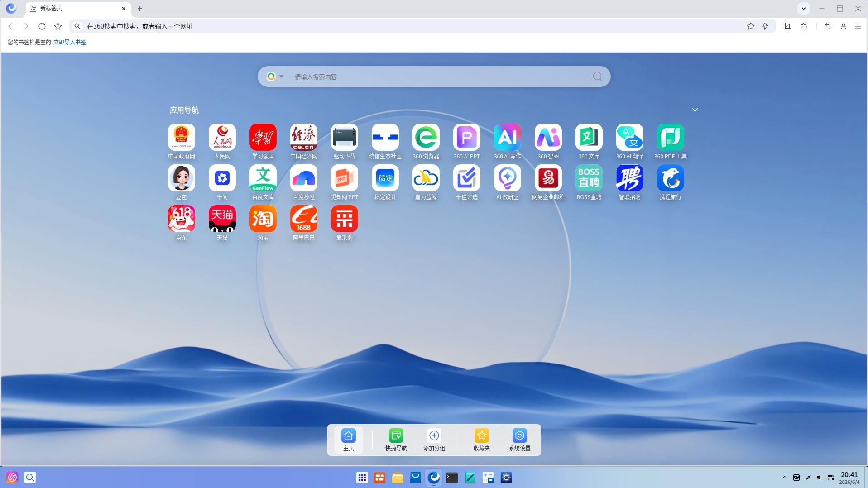The width and height of the screenshot is (868, 488).
Task: Open the 360 浏览器 shortcut
Action: pyautogui.click(x=426, y=137)
